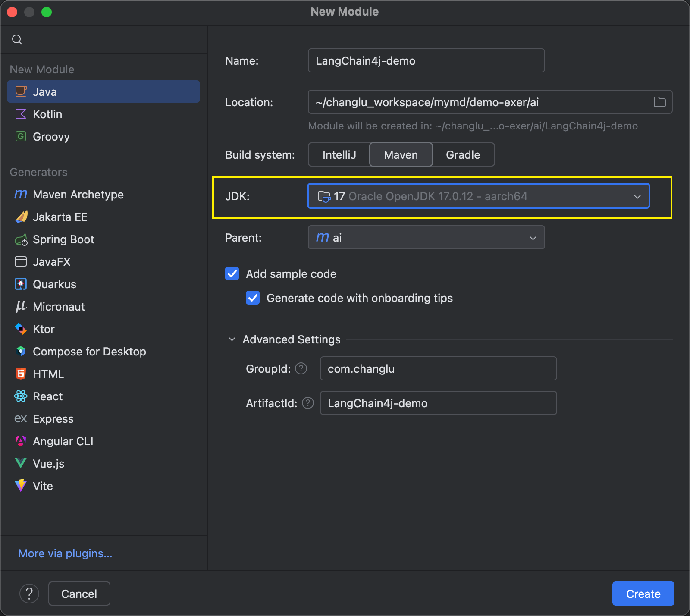Choose the Spring Boot generator

coord(103,239)
